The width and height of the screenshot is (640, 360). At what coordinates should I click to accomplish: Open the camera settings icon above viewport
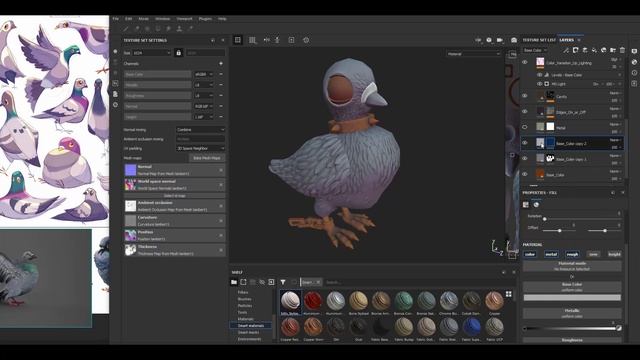tap(500, 40)
